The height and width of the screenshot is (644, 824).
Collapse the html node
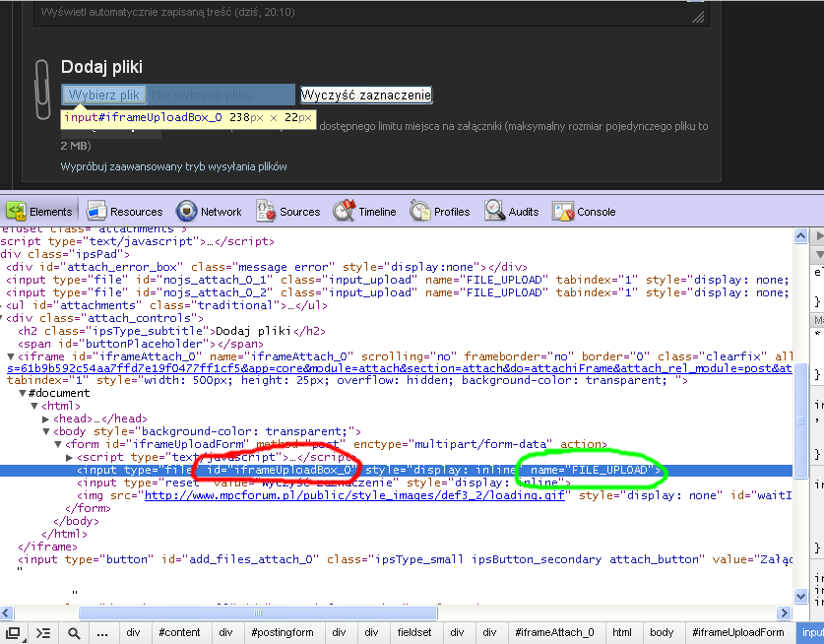point(34,406)
